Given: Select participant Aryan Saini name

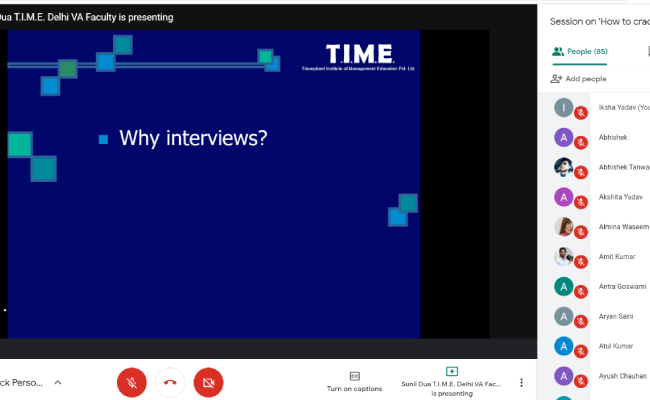Looking at the screenshot, I should 616,316.
